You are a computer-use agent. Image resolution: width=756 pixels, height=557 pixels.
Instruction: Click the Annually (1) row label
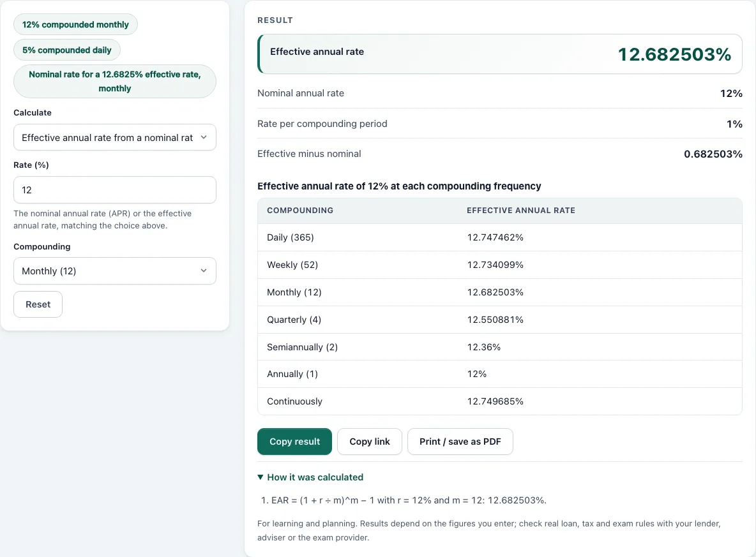(292, 374)
